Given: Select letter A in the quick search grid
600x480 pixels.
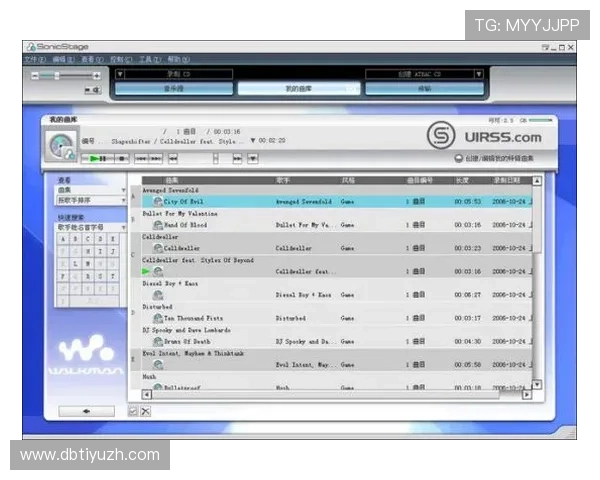Looking at the screenshot, I should click(65, 240).
